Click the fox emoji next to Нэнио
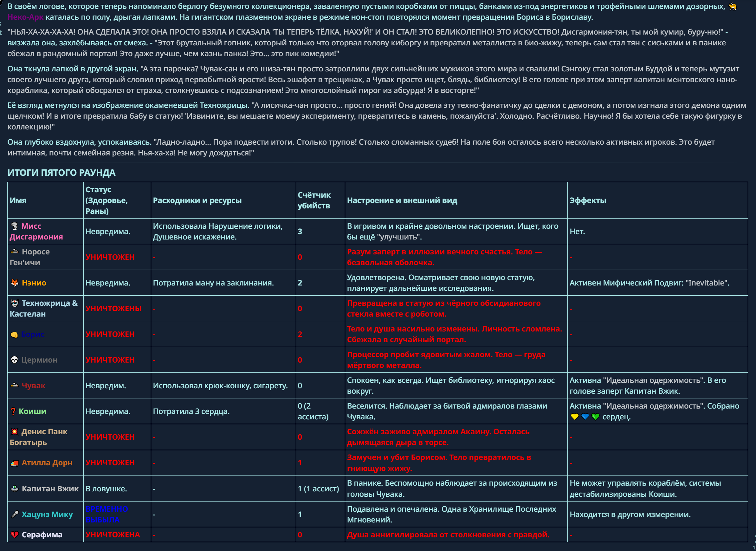Screen dimensions: 756x551 [15, 283]
